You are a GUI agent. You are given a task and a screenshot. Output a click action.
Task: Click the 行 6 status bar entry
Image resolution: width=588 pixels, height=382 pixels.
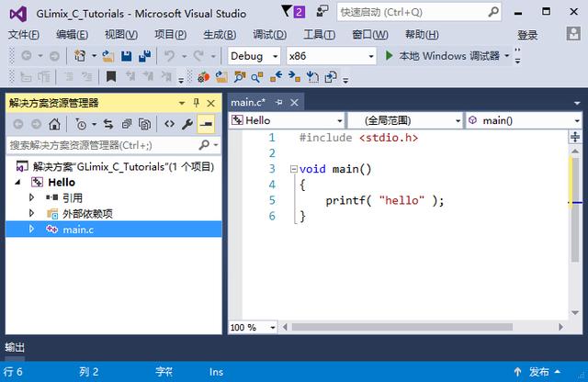[13, 372]
